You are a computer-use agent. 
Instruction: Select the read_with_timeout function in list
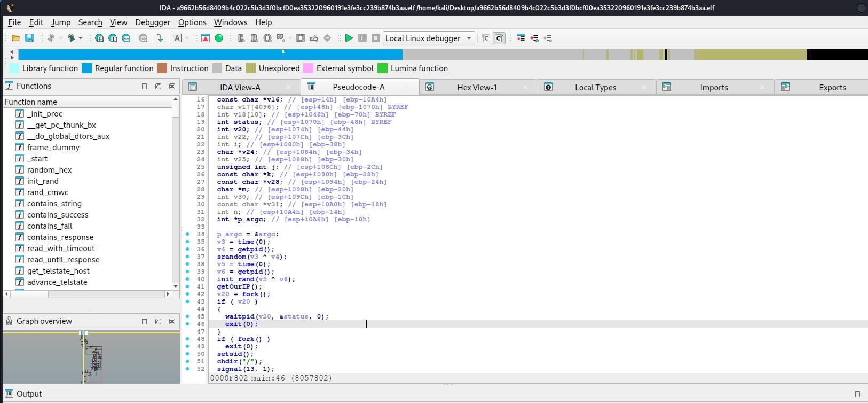point(61,249)
